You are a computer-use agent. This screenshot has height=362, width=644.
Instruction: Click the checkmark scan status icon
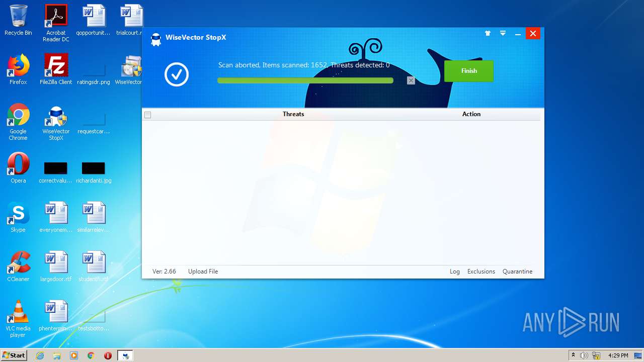(x=177, y=74)
